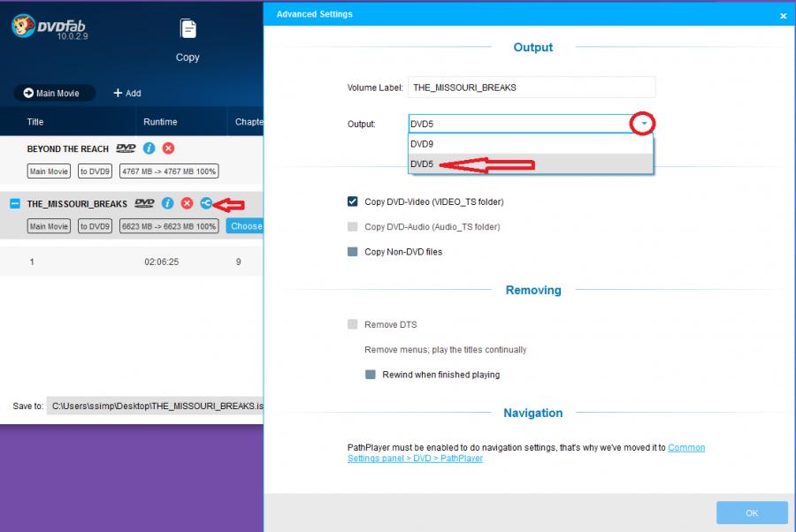Uncheck Copy DVD-Video (VIDEO_TS folder)

point(352,201)
